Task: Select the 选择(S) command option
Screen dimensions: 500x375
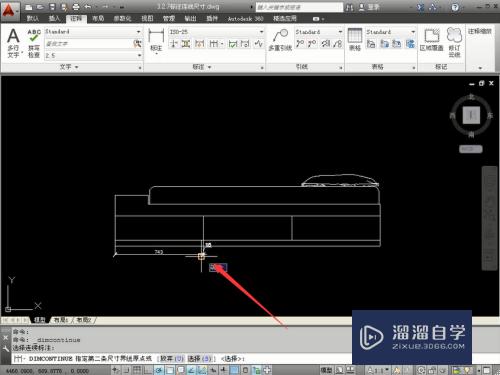Action: click(x=199, y=359)
